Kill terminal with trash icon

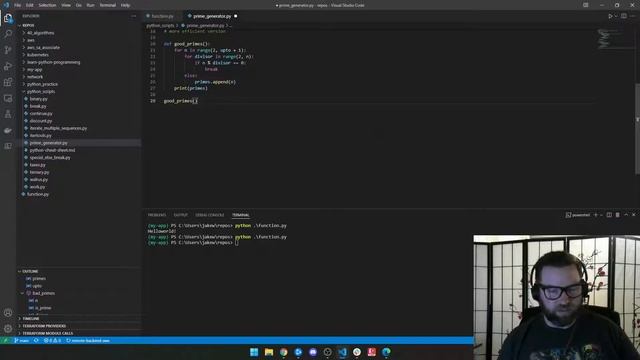pos(618,215)
